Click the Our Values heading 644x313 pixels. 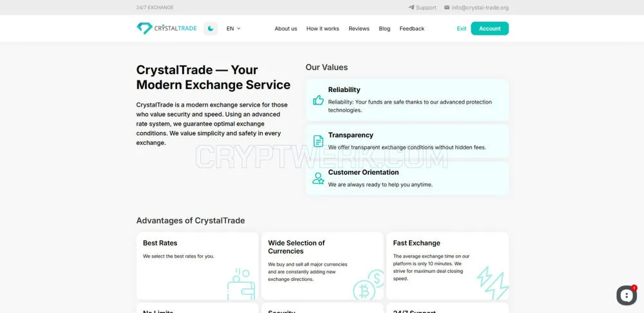327,68
